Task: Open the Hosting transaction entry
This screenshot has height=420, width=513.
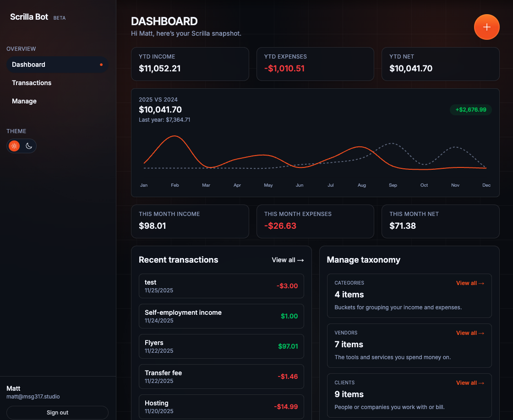Action: [x=221, y=407]
